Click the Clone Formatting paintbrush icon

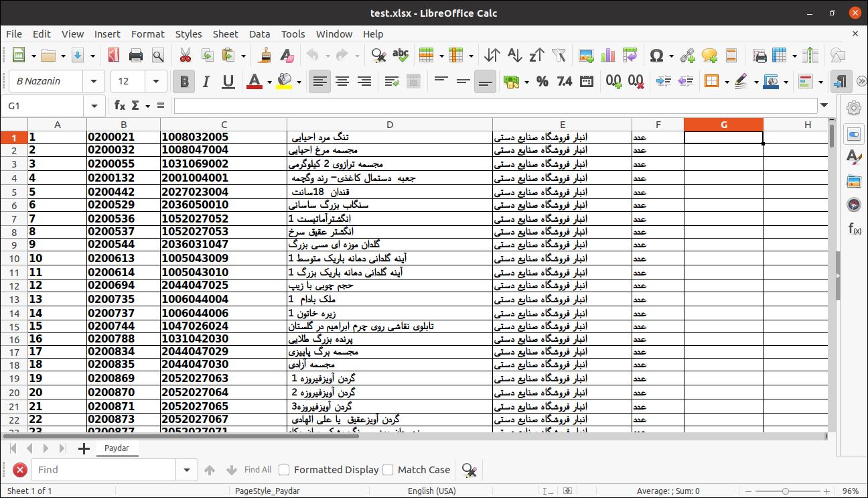(265, 56)
